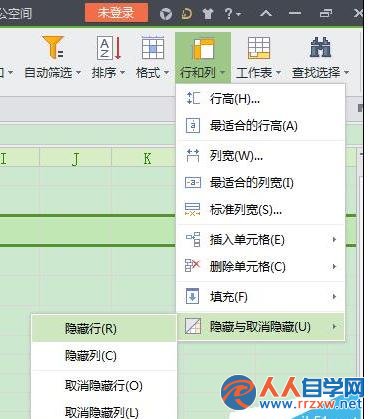This screenshot has width=374, height=419.
Task: Select 隐藏行(R) in the submenu
Action: point(104,328)
